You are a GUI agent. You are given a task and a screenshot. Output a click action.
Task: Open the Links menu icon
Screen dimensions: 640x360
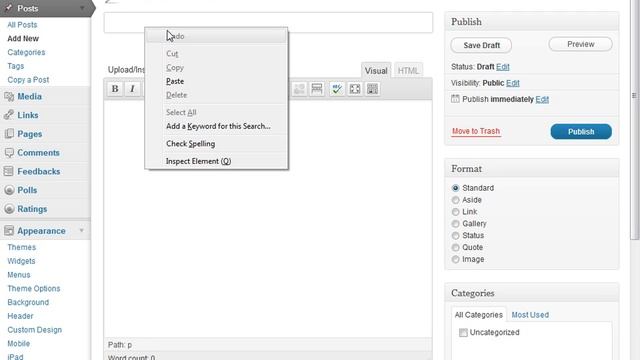pyautogui.click(x=9, y=115)
